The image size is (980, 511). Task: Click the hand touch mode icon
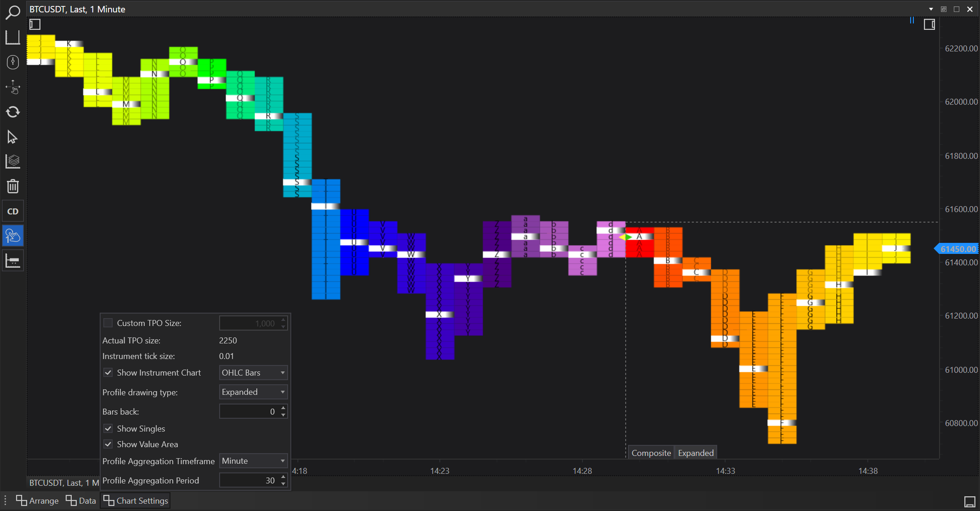tap(12, 236)
